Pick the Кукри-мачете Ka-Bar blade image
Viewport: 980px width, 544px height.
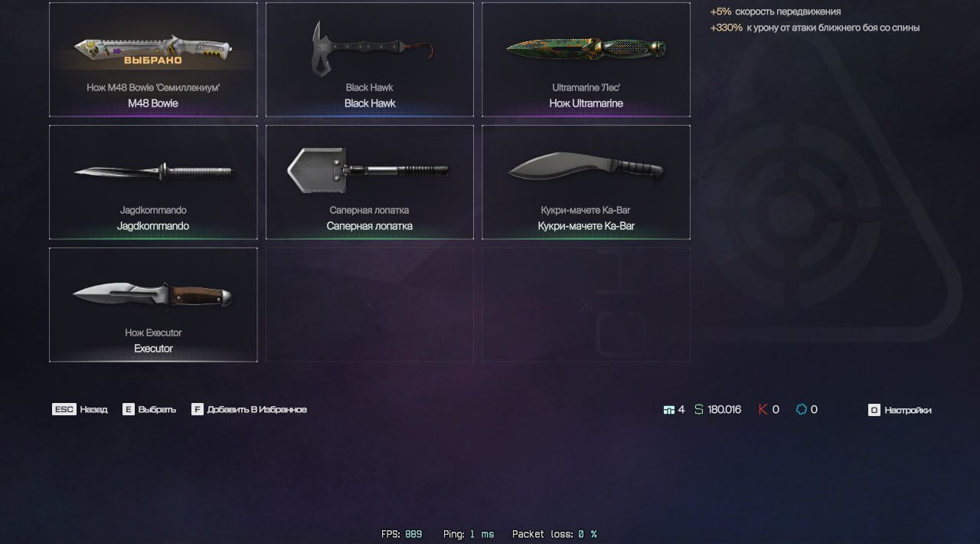[x=586, y=167]
